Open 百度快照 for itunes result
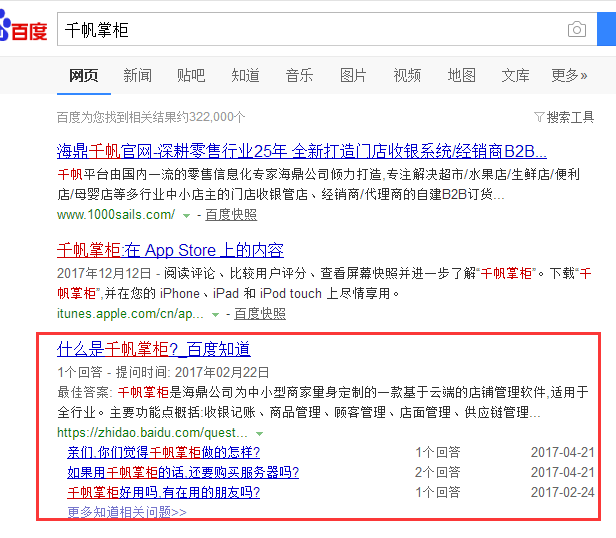The height and width of the screenshot is (538, 616). 260,314
